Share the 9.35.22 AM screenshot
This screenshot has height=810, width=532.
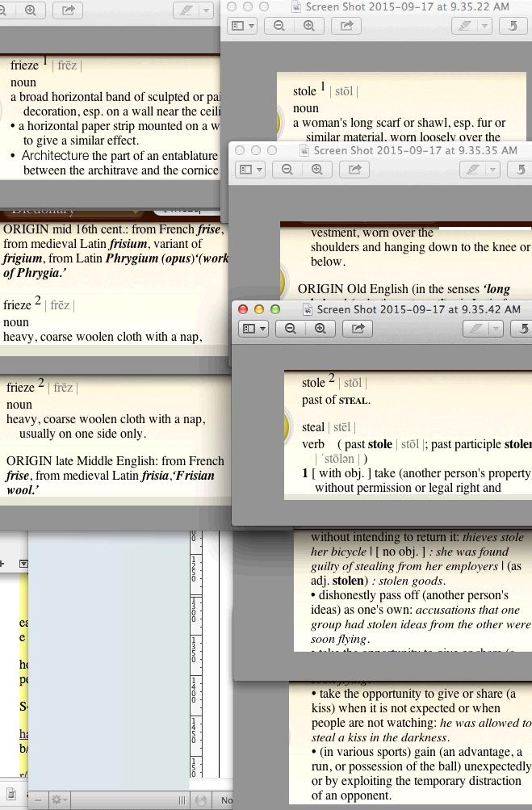346,26
